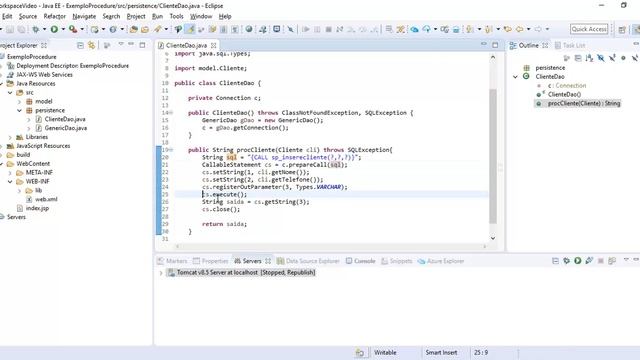Toggle Mark Occurrences highlighter in toolbar
This screenshot has height=360, width=640.
[190, 29]
